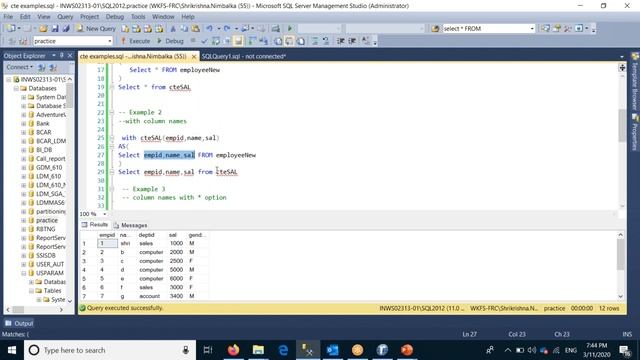Open the Debug menu
Viewport: 640px width, 360px height.
pos(115,17)
